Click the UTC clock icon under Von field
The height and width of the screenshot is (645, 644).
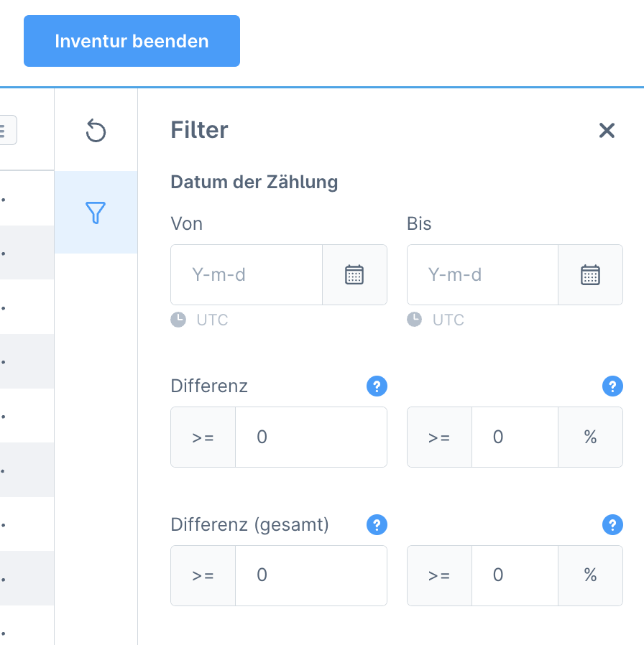tap(178, 320)
